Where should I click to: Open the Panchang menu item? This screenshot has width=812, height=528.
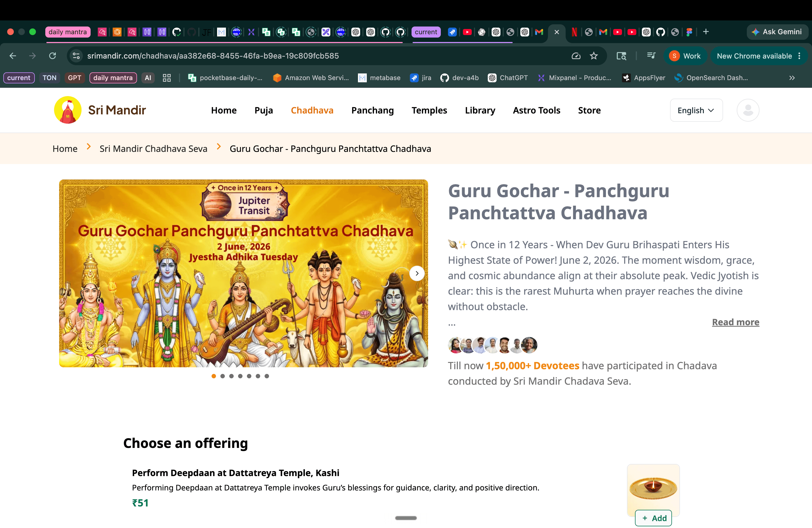[373, 110]
